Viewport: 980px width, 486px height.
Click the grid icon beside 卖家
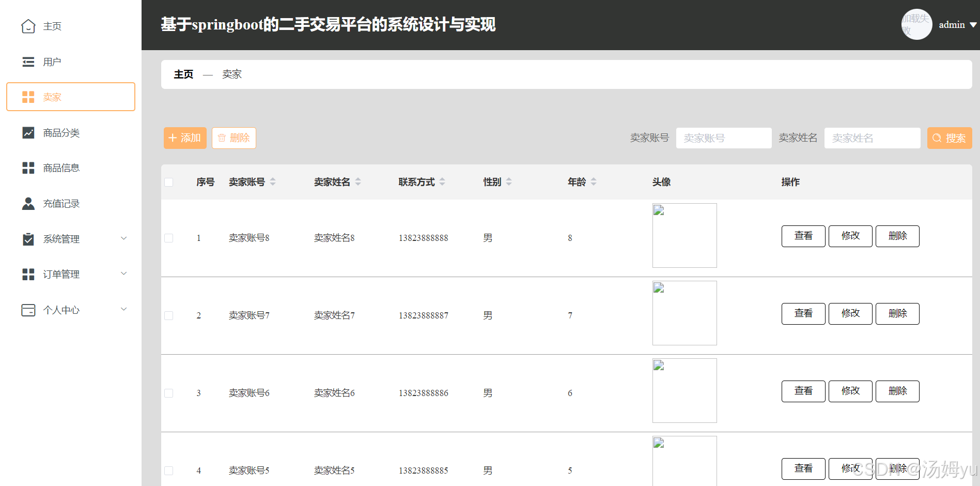[x=28, y=97]
